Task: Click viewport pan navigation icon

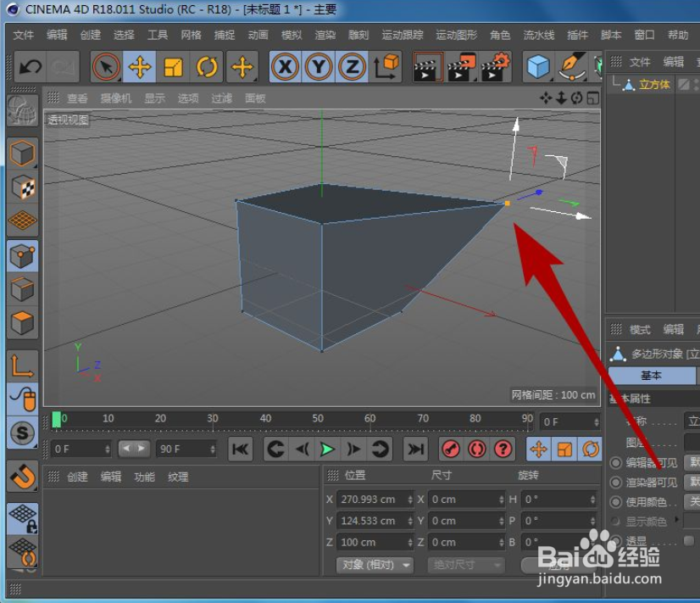Action: [546, 98]
